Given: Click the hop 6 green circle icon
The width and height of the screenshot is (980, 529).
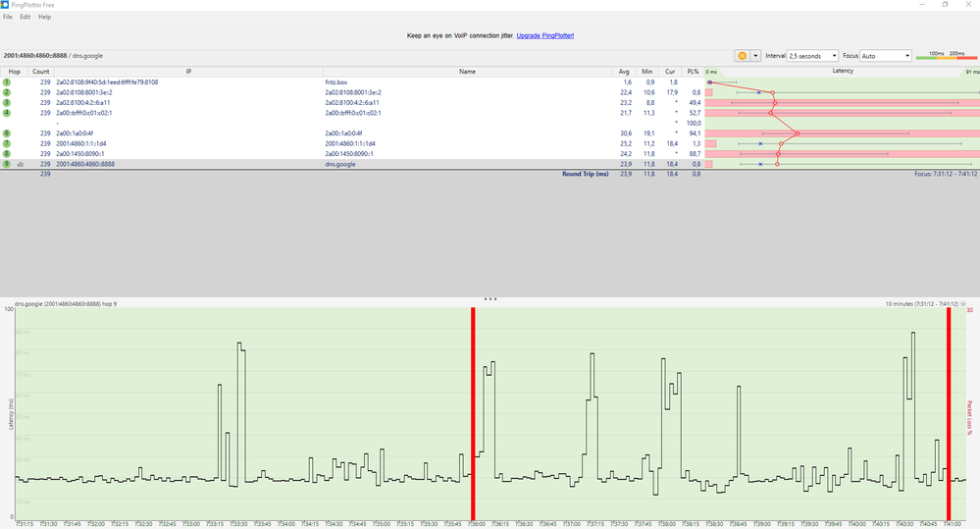Looking at the screenshot, I should [x=6, y=133].
